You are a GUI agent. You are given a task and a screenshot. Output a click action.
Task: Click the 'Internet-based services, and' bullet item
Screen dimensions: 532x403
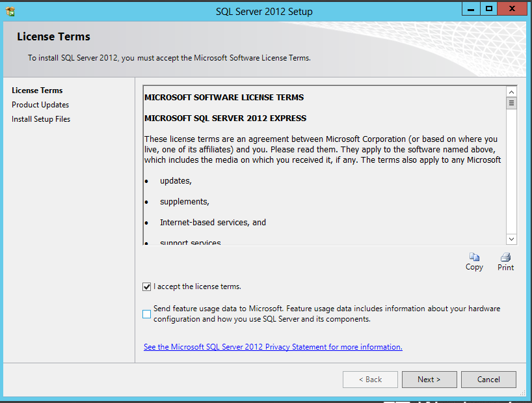tap(213, 223)
